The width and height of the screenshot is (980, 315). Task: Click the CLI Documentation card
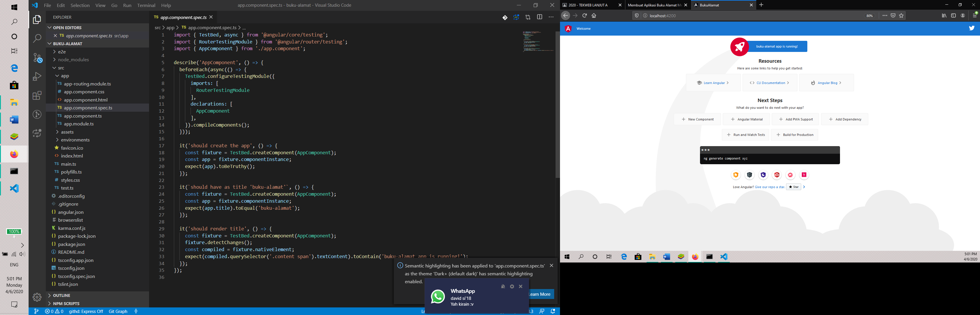pyautogui.click(x=770, y=83)
